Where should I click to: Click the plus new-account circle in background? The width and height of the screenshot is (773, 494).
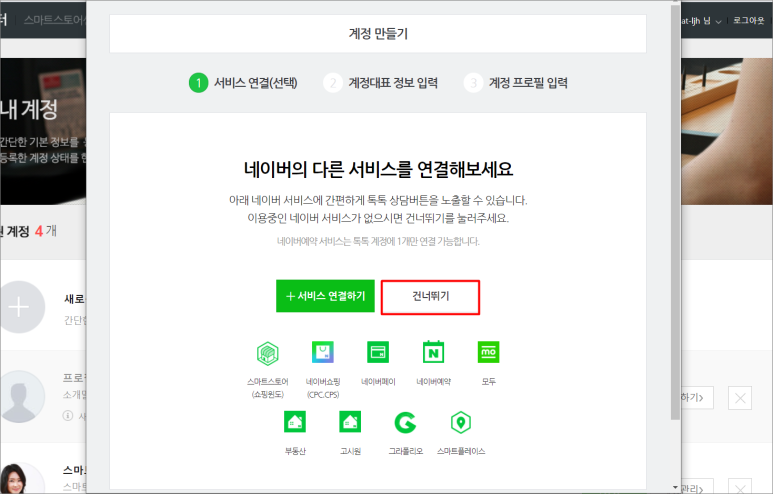(22, 307)
